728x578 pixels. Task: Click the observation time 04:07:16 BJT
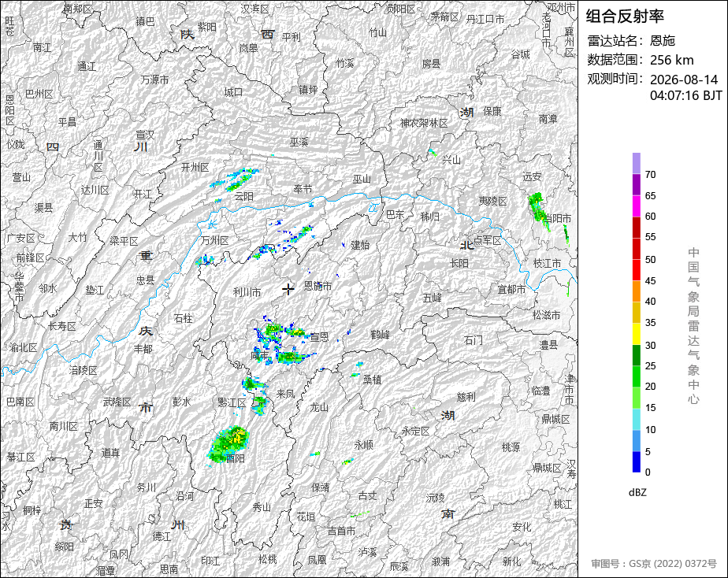pyautogui.click(x=685, y=95)
